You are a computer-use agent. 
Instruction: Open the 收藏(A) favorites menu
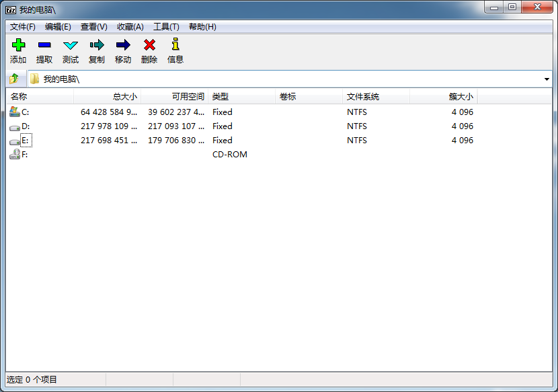[x=130, y=27]
